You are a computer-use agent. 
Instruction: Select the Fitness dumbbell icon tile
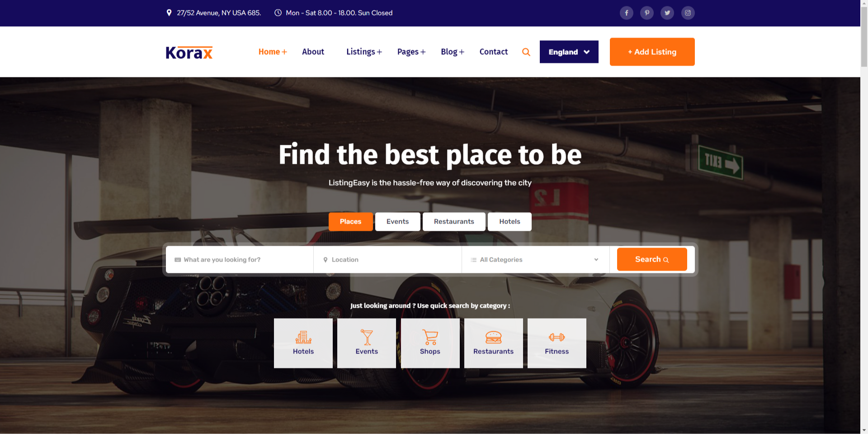click(557, 343)
